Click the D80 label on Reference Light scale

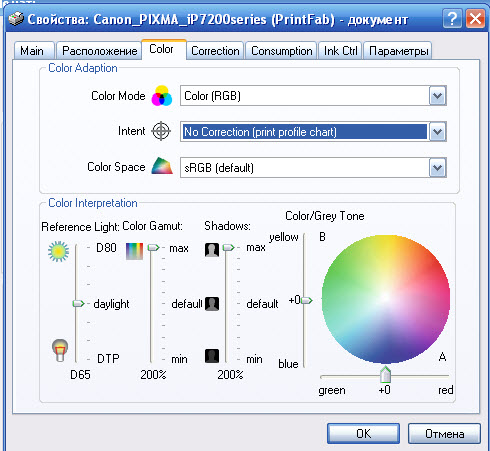(106, 248)
